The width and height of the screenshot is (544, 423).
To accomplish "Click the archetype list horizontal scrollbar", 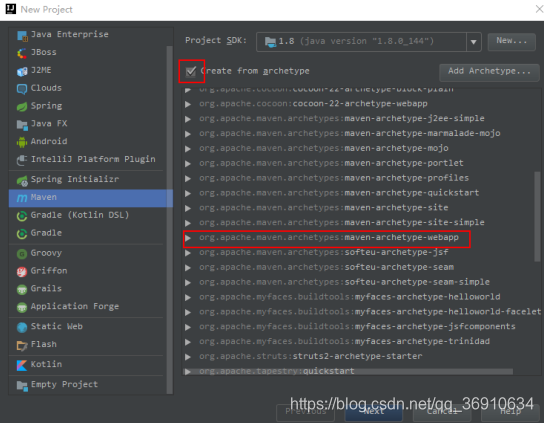I will pos(348,372).
